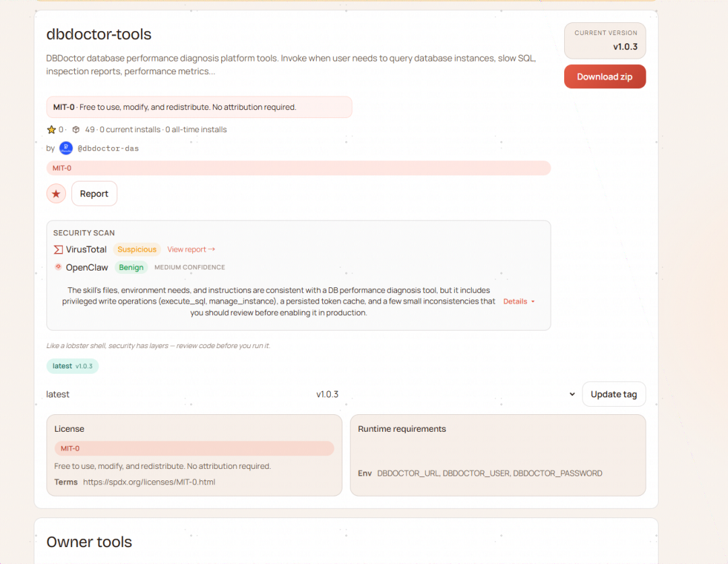The width and height of the screenshot is (728, 564).
Task: Click the dbdoctor-das author avatar
Action: [66, 148]
